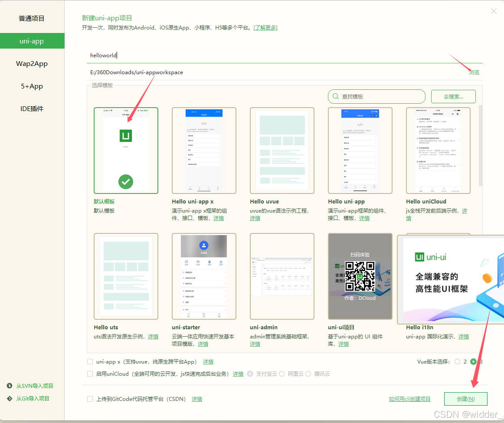Enable the uni-app x checkbox
The height and width of the screenshot is (423, 504).
(x=90, y=361)
